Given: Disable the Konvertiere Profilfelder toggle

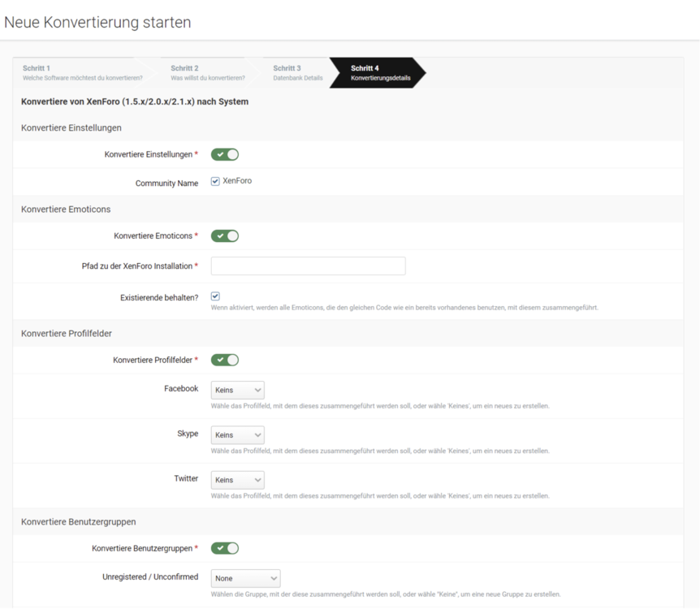Looking at the screenshot, I should tap(225, 360).
